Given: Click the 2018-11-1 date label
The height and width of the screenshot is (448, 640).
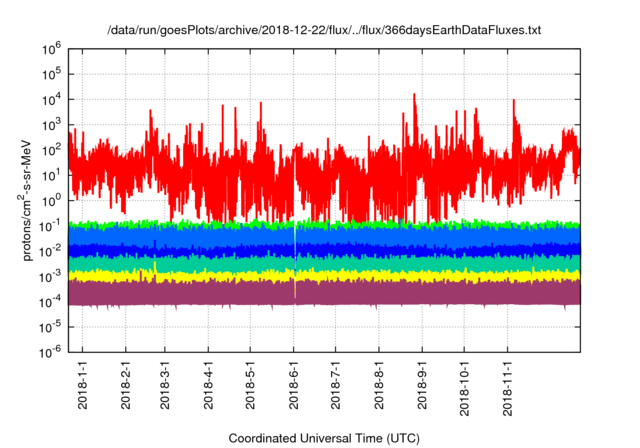Looking at the screenshot, I should pos(507,388).
